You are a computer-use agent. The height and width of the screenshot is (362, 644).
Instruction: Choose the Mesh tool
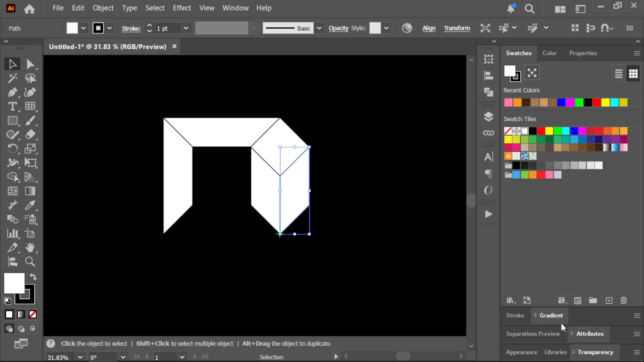[x=12, y=191]
